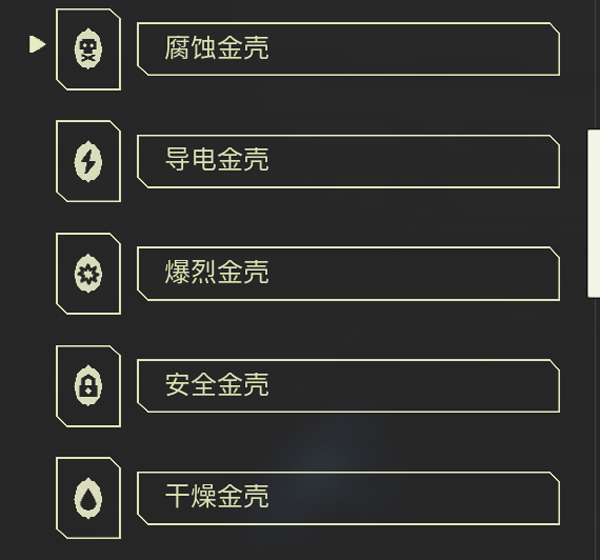Click the 安全金壳 text label
This screenshot has width=600, height=560.
pyautogui.click(x=217, y=385)
